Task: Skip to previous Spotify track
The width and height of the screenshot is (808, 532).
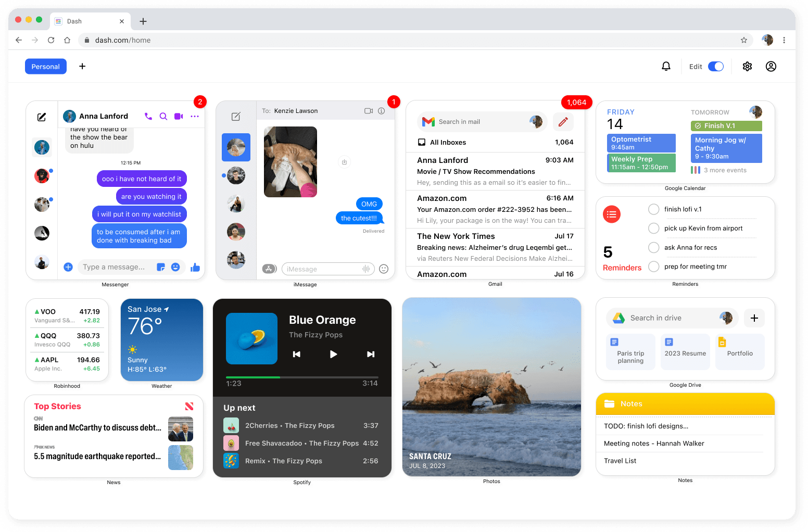Action: pyautogui.click(x=296, y=354)
